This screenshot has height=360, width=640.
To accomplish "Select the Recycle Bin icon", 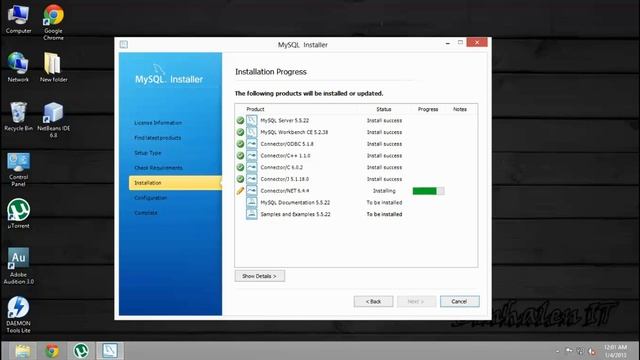I will tap(18, 116).
